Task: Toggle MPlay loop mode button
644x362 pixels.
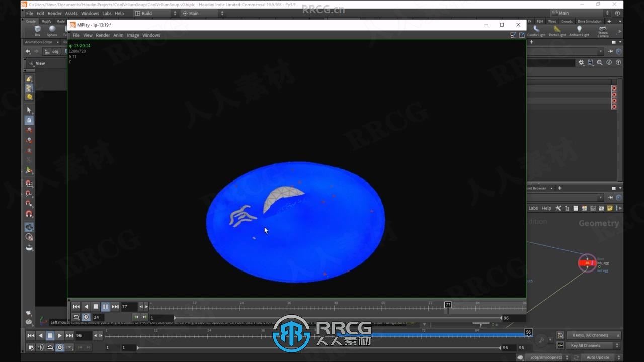Action: coord(76,317)
